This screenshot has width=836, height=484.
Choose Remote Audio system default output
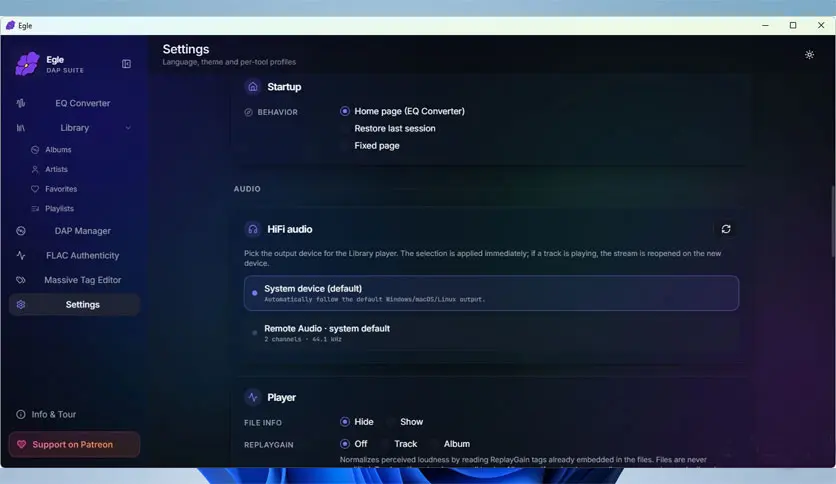point(491,333)
